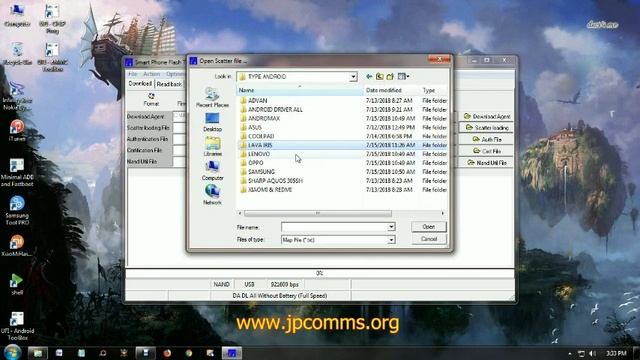Go to Desktop in dialog sidebar
This screenshot has width=640, height=360.
tap(212, 122)
